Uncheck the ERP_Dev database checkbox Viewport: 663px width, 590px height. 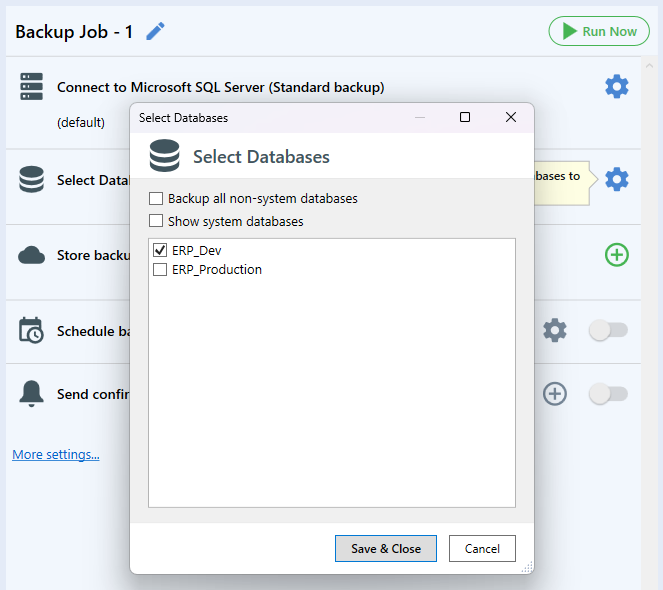point(160,250)
